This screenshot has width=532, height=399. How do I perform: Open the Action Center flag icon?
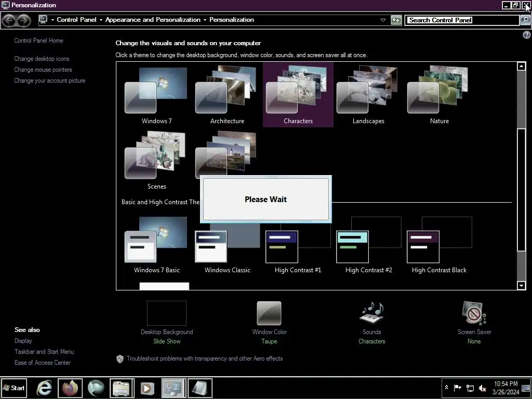tap(457, 388)
